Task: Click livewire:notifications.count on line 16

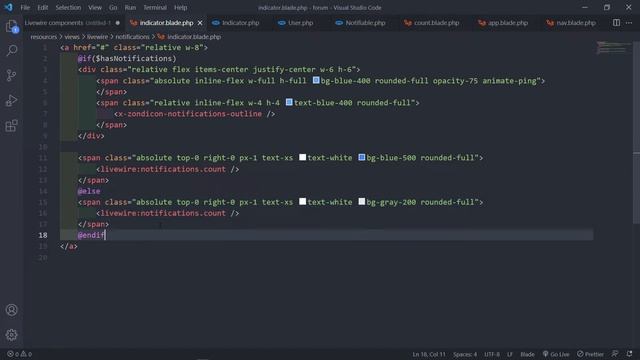Action: (163, 213)
